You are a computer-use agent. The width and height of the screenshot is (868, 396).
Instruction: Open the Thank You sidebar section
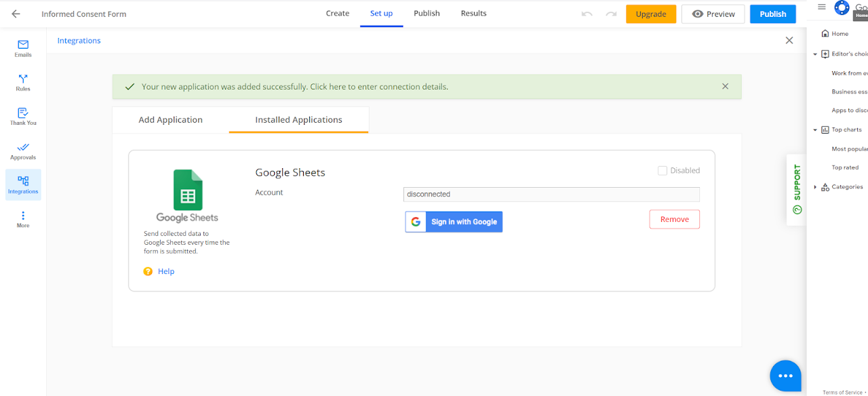(23, 117)
